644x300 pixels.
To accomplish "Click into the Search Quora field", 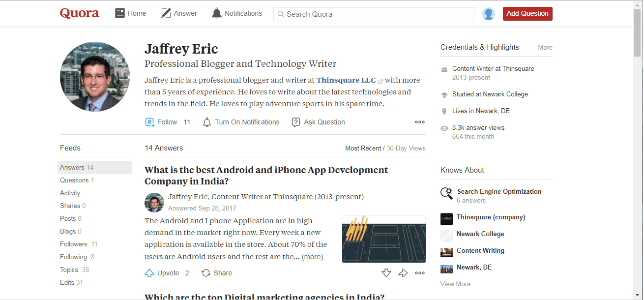I will [x=374, y=14].
